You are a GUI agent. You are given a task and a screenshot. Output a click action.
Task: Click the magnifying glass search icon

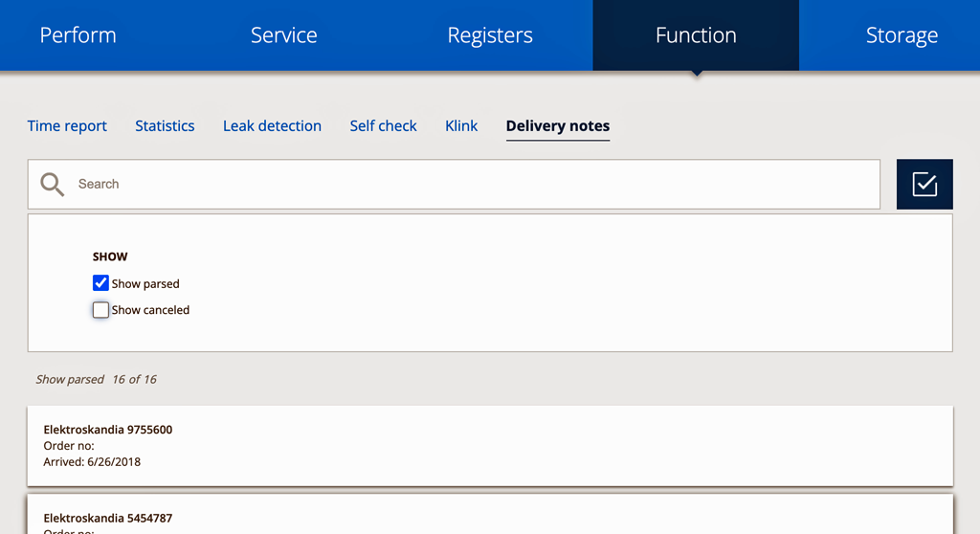coord(52,185)
